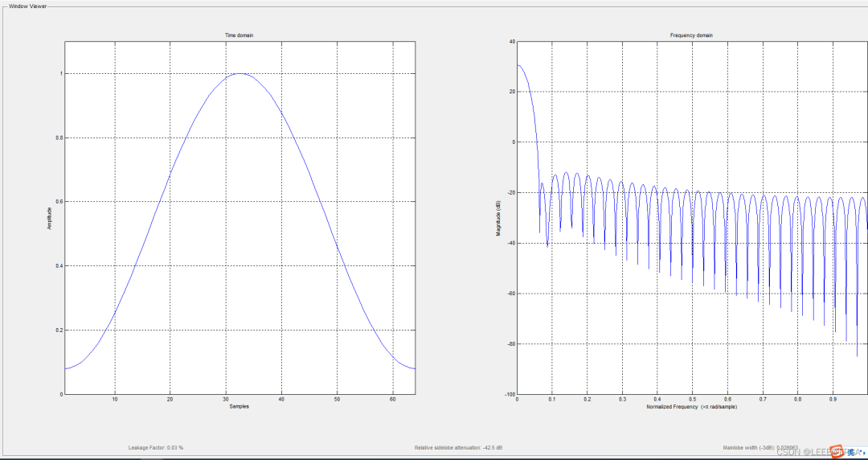Click the Window Viewer panel title
The image size is (868, 460).
[x=29, y=6]
